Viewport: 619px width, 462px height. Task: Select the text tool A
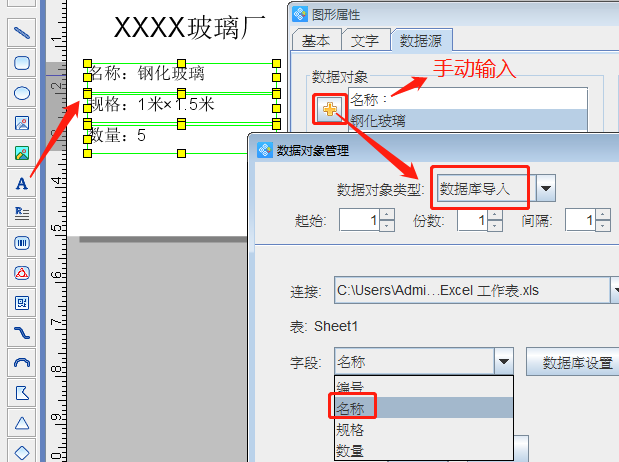pyautogui.click(x=22, y=183)
